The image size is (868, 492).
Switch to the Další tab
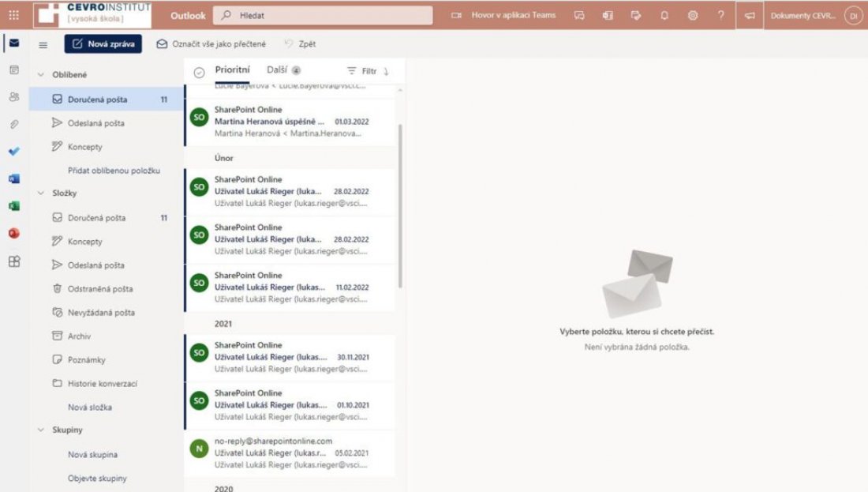[x=283, y=69]
